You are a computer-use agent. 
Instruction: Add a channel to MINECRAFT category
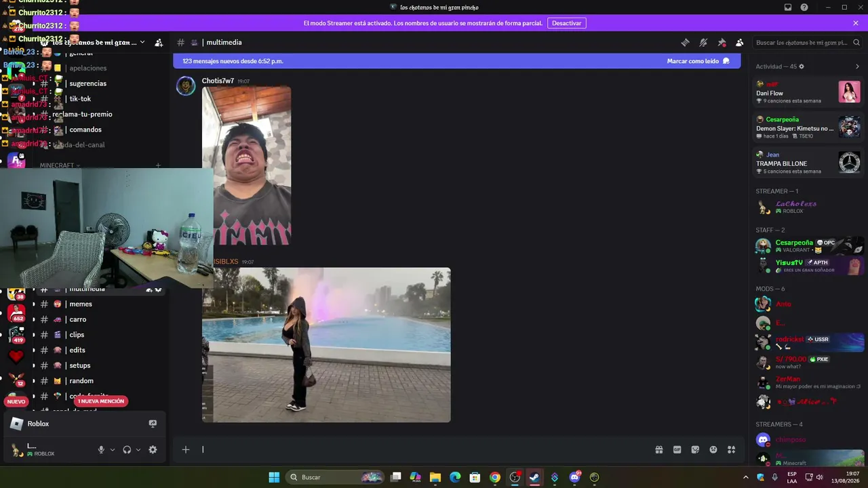coord(158,165)
